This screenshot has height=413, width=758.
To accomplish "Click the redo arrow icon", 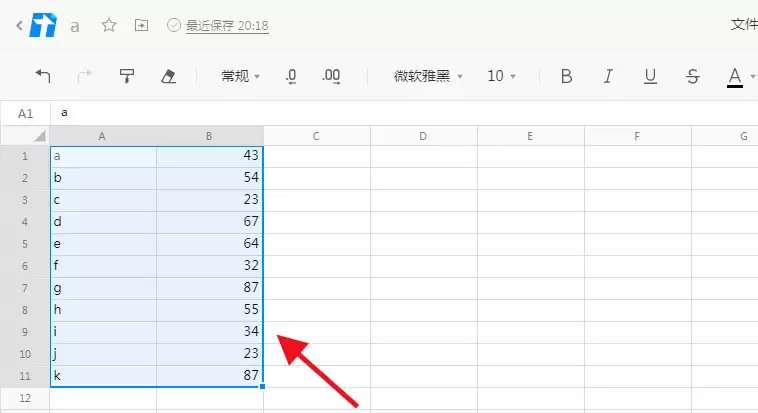I will pyautogui.click(x=85, y=76).
